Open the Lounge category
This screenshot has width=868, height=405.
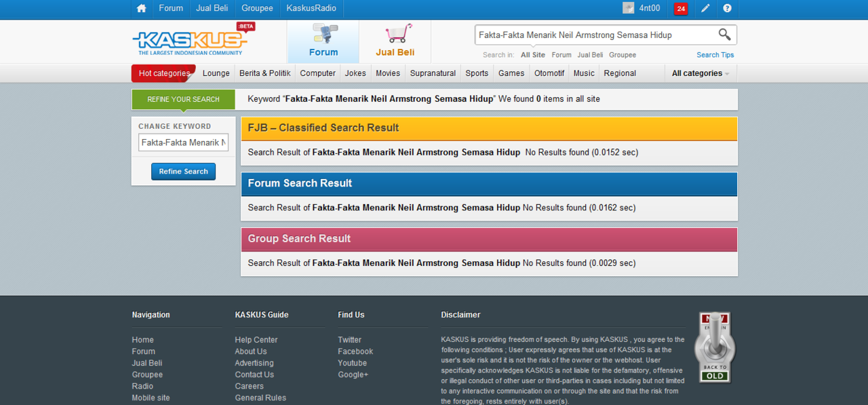click(216, 73)
